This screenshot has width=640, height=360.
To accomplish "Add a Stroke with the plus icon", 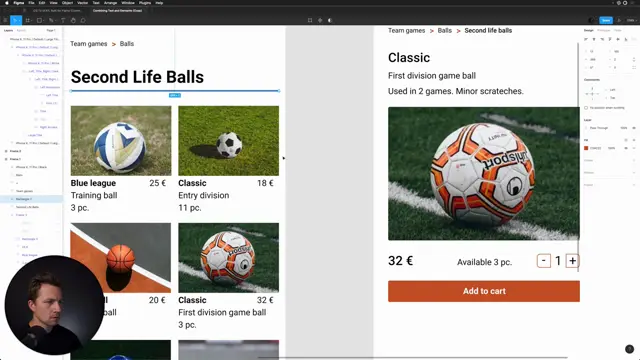I will tap(634, 160).
